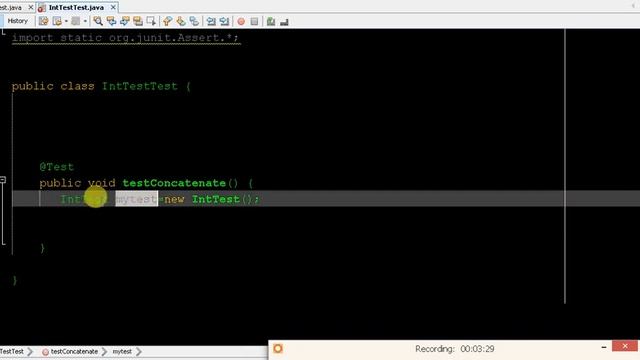Click Recording 00:03:29 timer text

tap(455, 349)
